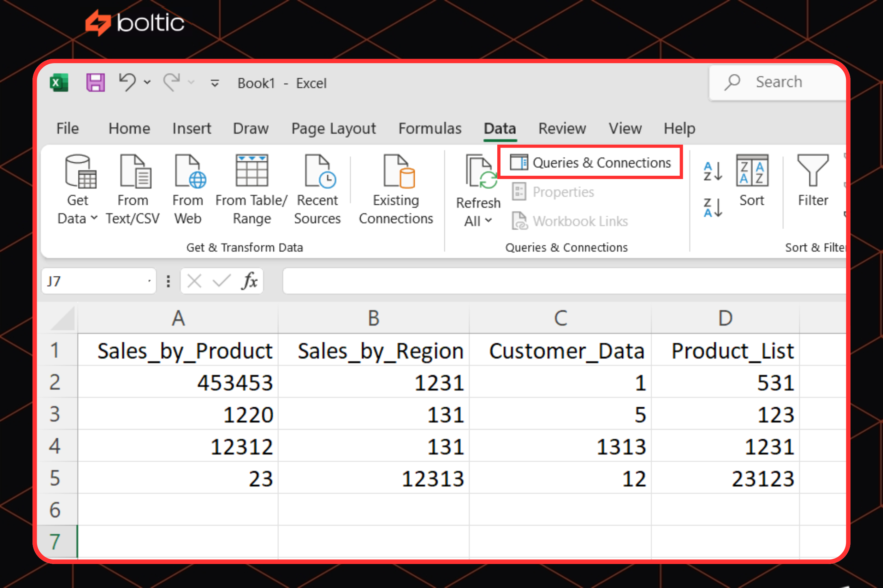The height and width of the screenshot is (588, 883).
Task: Click the formula bar Enter checkmark
Action: [x=221, y=281]
